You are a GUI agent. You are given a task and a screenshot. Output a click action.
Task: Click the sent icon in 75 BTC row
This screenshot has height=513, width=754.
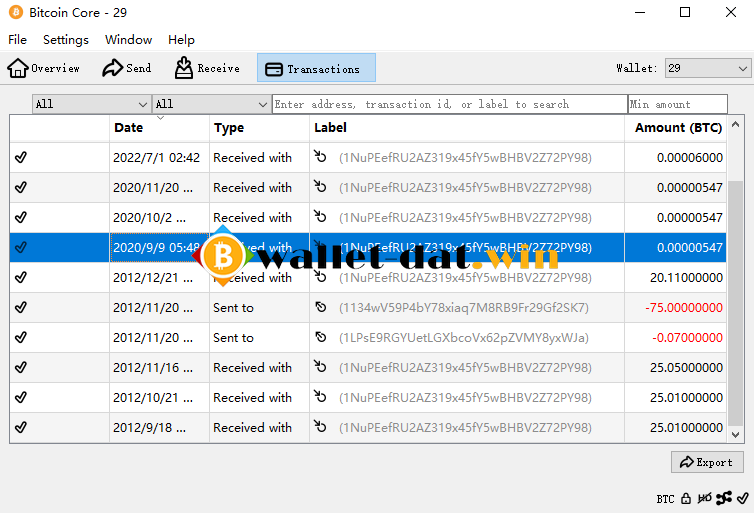point(321,307)
